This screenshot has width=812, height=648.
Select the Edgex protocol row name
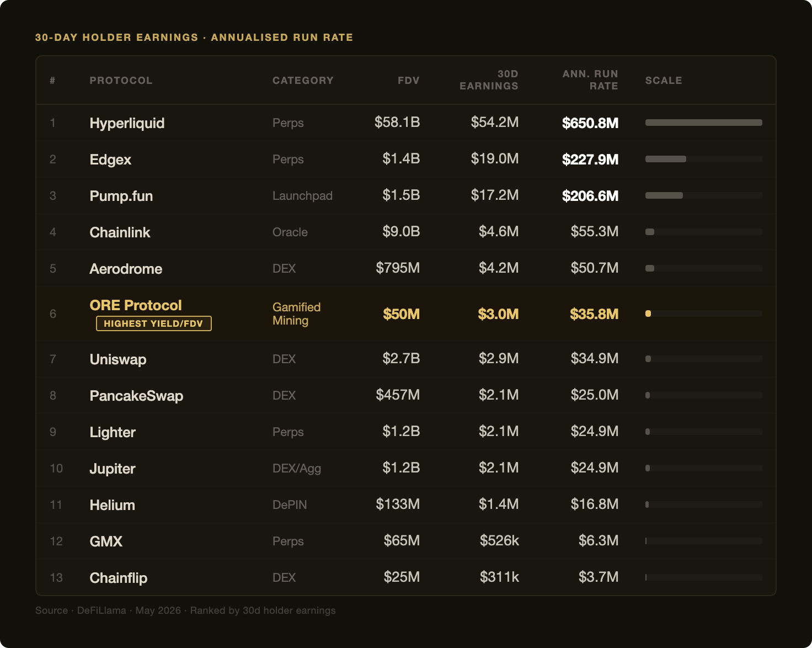point(110,160)
